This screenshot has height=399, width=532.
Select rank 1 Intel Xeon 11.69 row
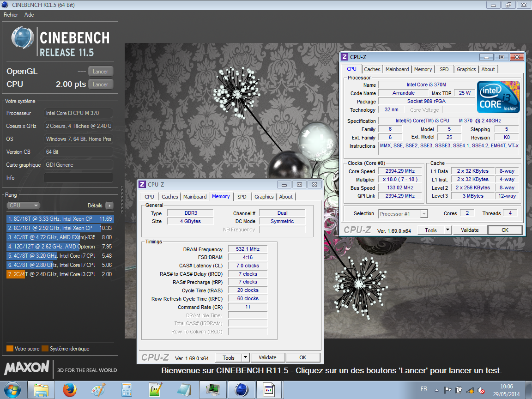click(x=60, y=219)
